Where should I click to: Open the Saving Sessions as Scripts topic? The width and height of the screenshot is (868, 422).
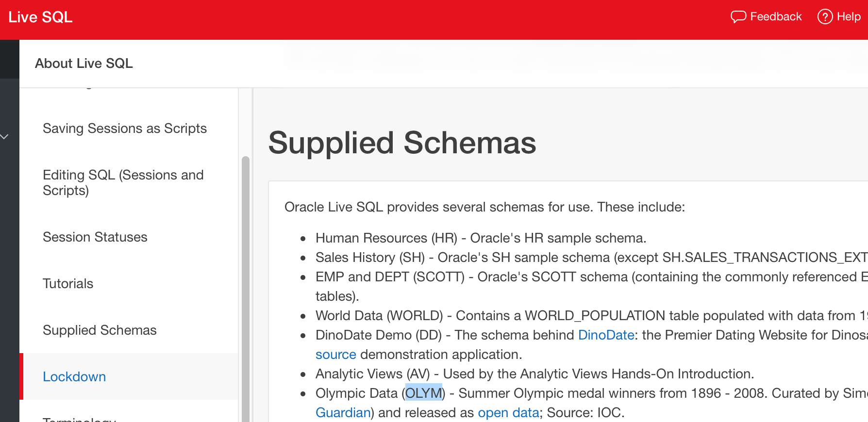125,129
